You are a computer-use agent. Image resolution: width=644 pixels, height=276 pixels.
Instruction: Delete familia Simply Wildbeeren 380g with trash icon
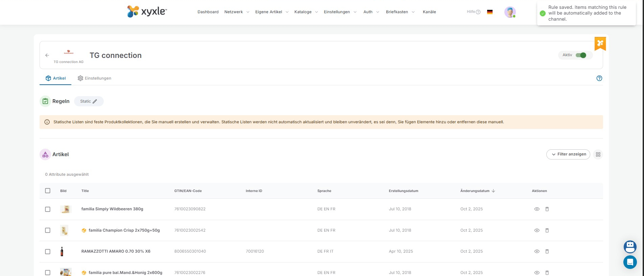click(547, 209)
